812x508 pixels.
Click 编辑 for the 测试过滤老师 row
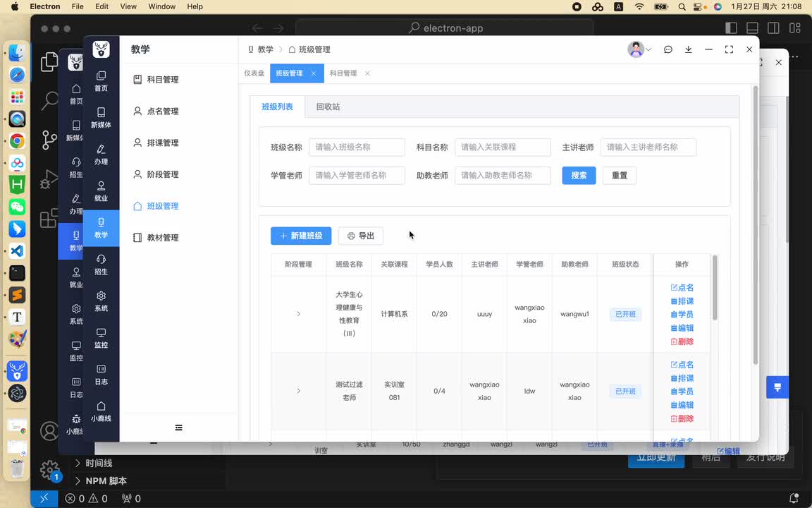click(x=682, y=405)
